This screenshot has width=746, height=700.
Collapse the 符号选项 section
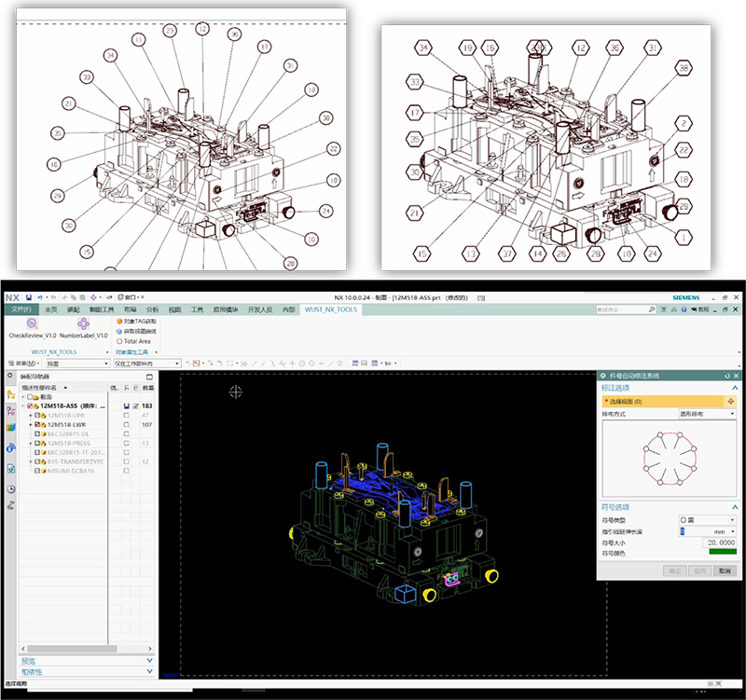pos(735,507)
